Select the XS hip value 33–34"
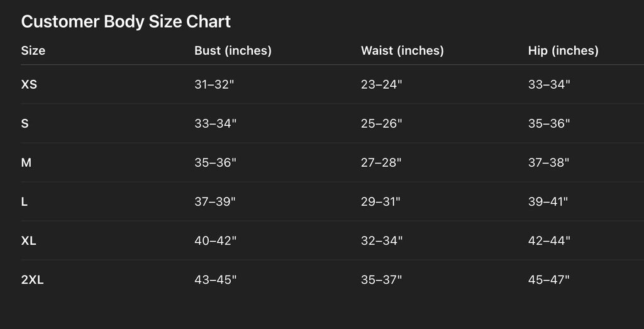This screenshot has width=644, height=329. point(549,85)
